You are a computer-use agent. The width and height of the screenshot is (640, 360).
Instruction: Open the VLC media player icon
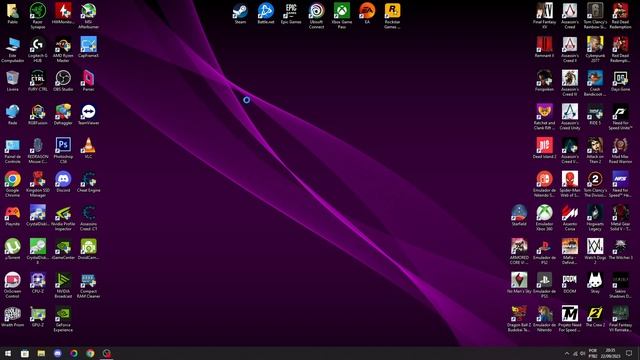pyautogui.click(x=89, y=148)
